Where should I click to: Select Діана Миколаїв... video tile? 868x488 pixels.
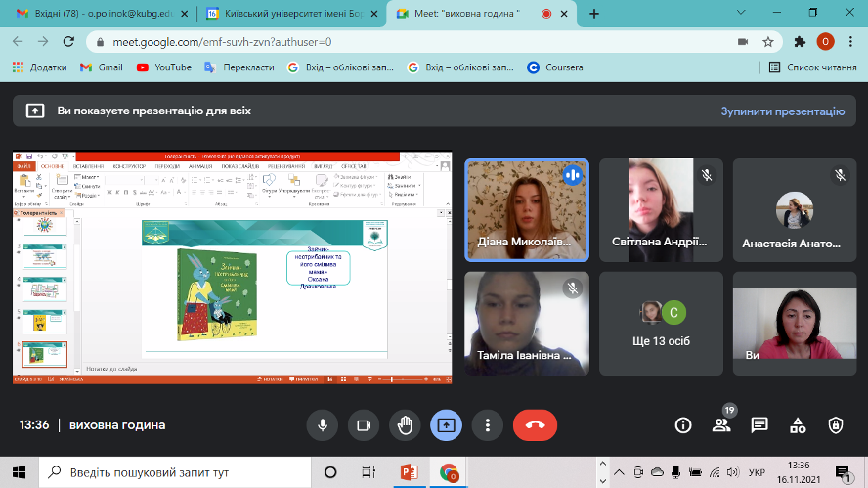coord(527,210)
